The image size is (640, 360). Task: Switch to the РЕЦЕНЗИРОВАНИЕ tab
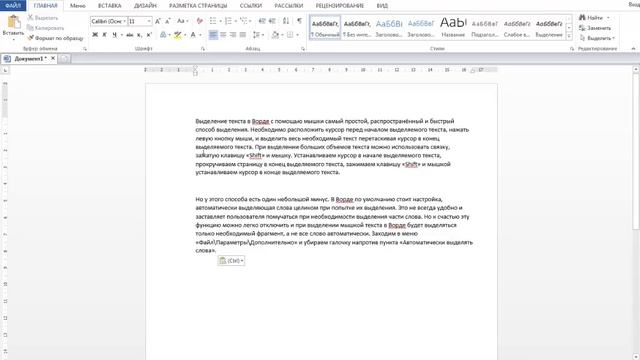(x=340, y=6)
